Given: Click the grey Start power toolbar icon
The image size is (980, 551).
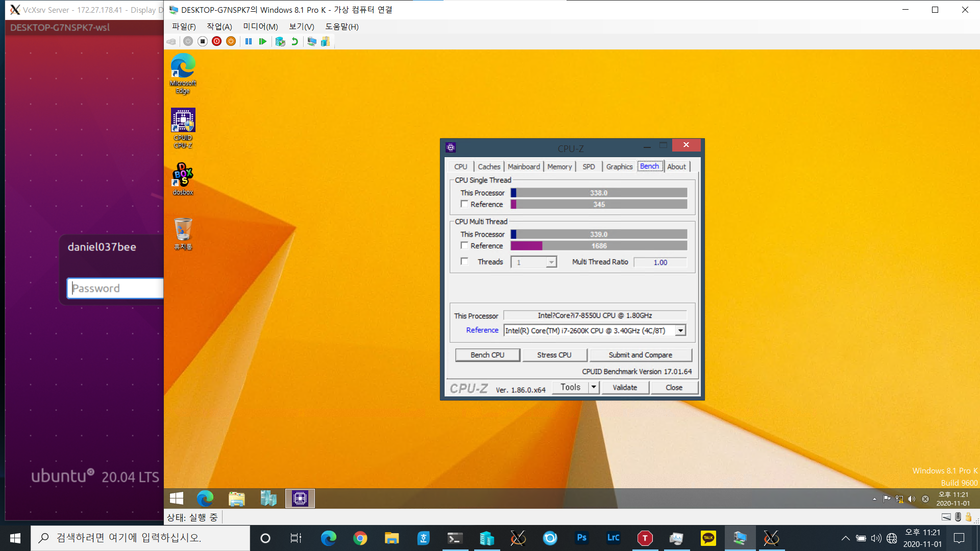Looking at the screenshot, I should point(188,41).
